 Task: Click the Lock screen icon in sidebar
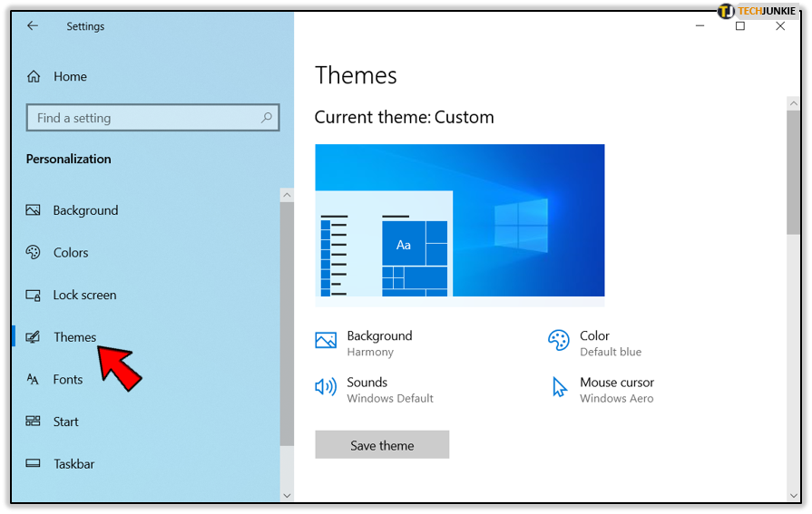coord(34,295)
